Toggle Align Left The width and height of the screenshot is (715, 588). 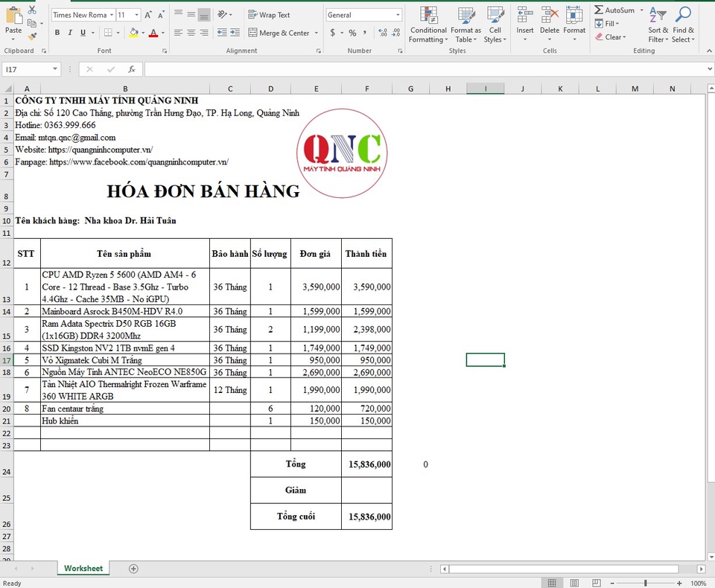[178, 32]
